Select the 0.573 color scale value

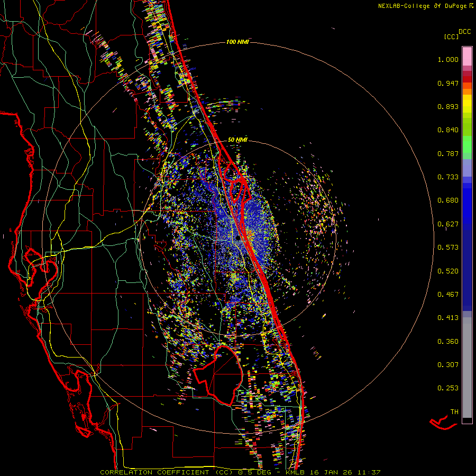tap(448, 248)
